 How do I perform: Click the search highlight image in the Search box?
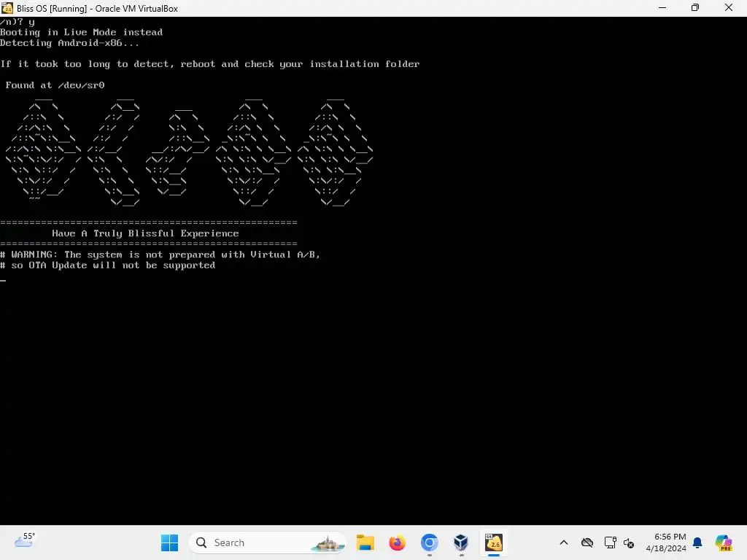pos(328,543)
